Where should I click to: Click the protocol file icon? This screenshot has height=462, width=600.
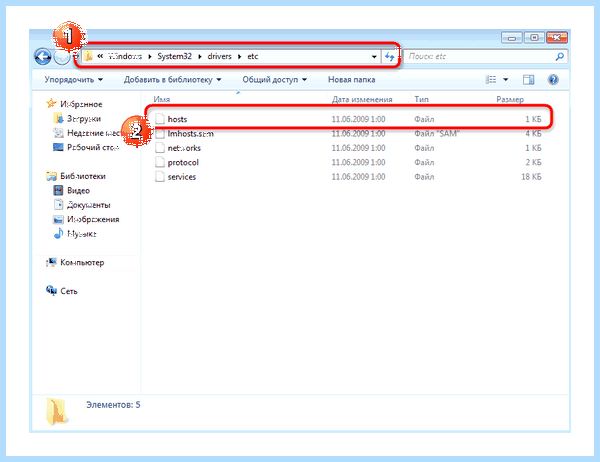160,162
